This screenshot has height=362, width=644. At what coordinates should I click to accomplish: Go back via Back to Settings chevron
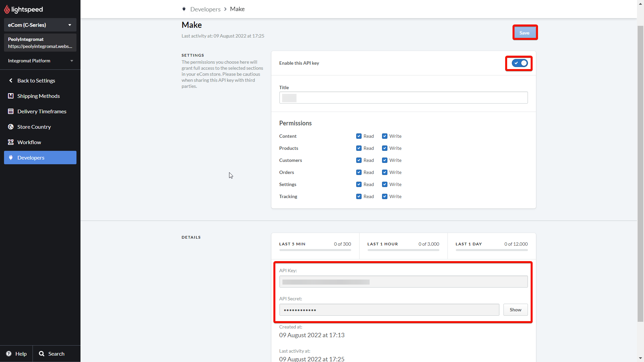click(x=11, y=80)
